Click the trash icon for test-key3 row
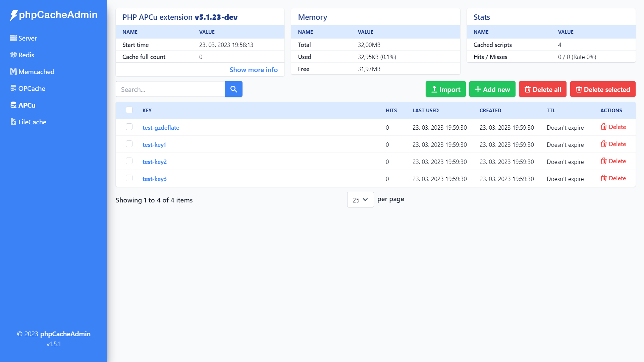 (x=603, y=178)
